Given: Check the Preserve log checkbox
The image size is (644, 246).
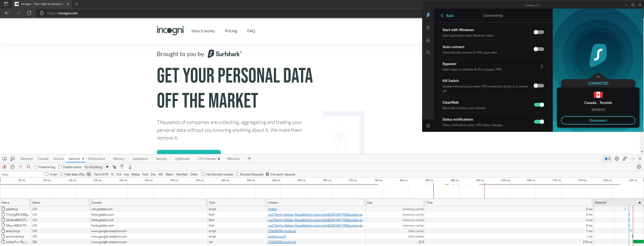Looking at the screenshot, I should pyautogui.click(x=36, y=167).
